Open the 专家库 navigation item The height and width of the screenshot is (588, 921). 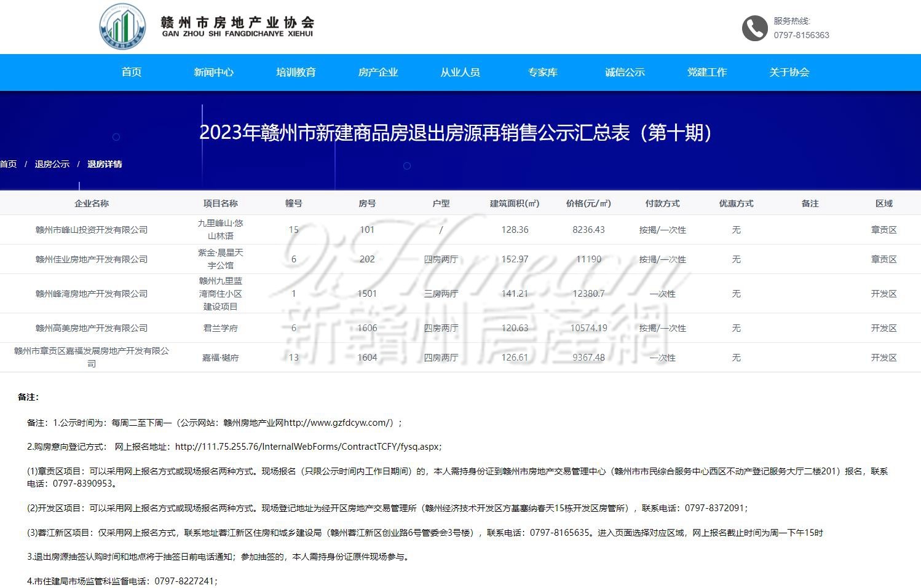(542, 73)
